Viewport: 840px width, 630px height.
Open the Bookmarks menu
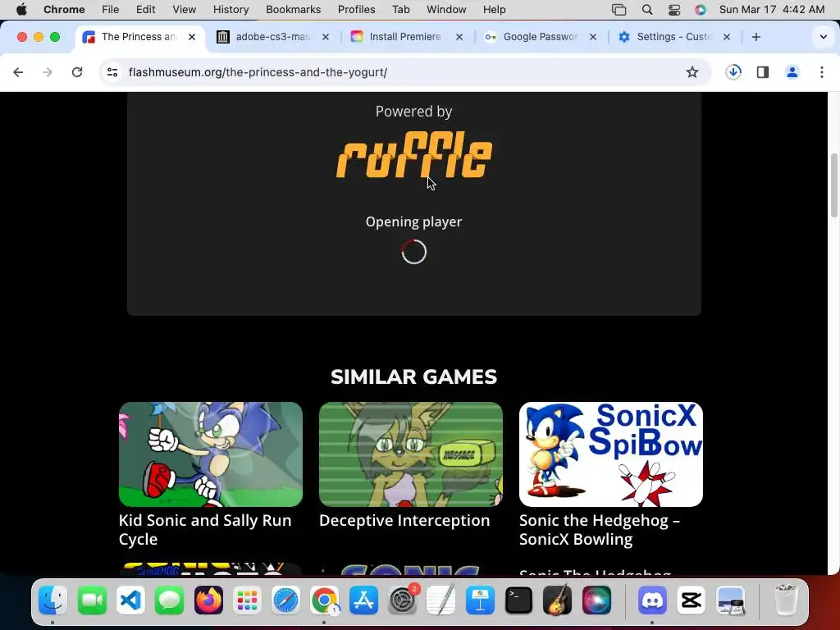point(293,10)
